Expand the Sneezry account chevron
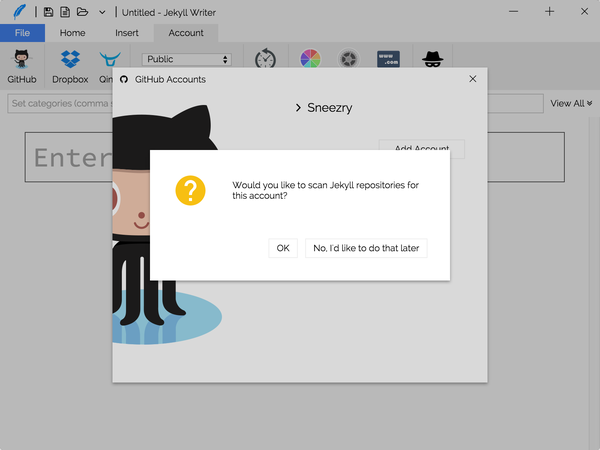 tap(298, 108)
